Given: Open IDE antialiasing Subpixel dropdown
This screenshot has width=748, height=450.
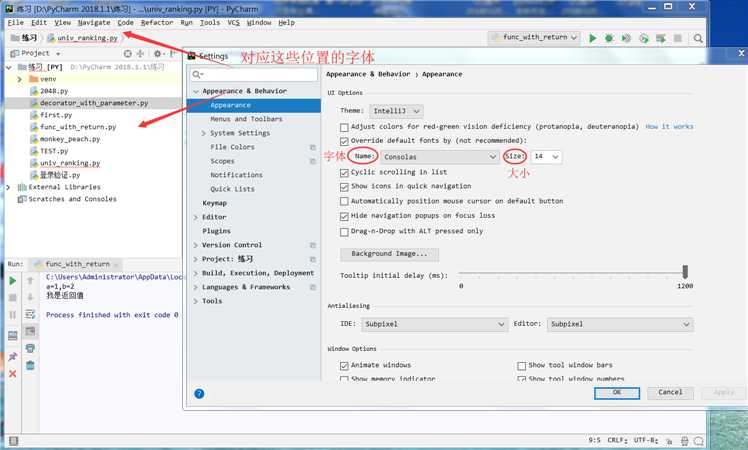Looking at the screenshot, I should click(434, 324).
